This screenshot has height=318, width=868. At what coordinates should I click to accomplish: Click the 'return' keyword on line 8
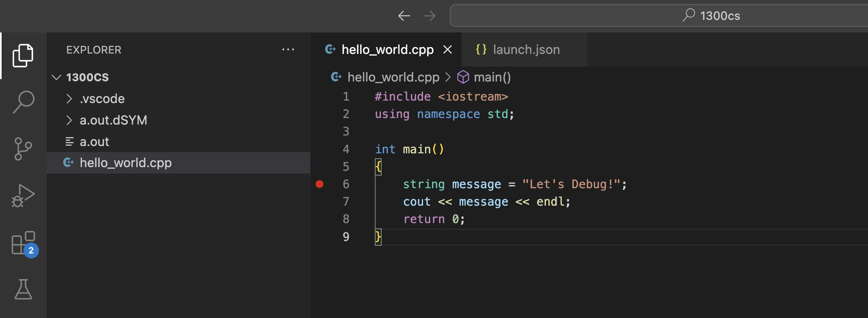coord(424,219)
